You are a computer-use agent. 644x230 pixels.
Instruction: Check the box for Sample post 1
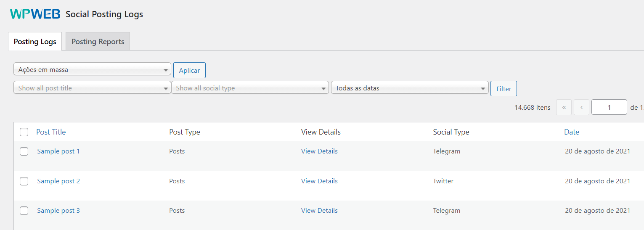coord(24,151)
